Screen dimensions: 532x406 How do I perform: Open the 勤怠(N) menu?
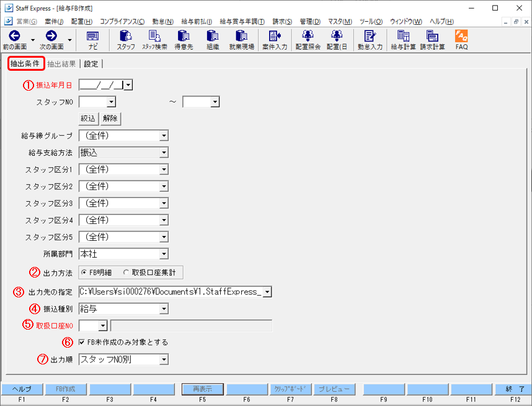163,21
